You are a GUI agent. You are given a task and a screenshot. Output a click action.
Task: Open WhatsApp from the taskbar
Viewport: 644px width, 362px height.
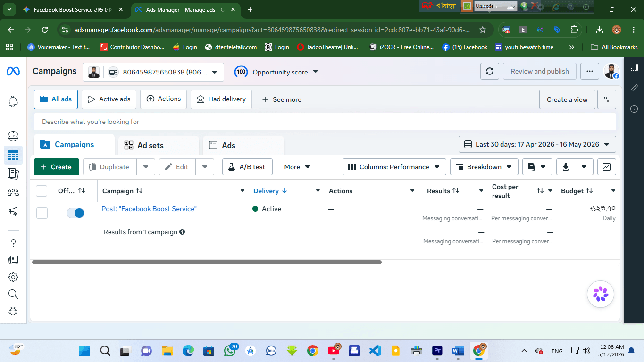click(230, 351)
